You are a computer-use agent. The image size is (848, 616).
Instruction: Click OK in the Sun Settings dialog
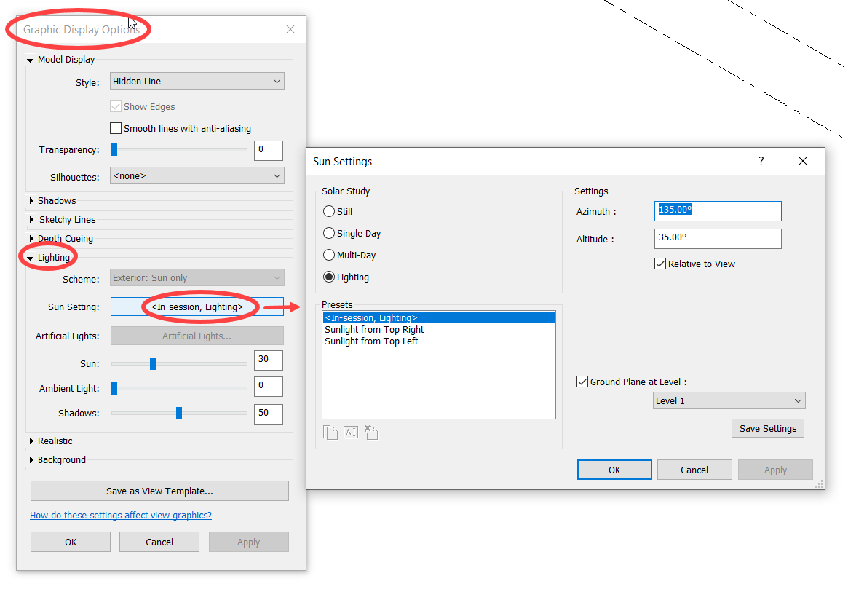614,470
